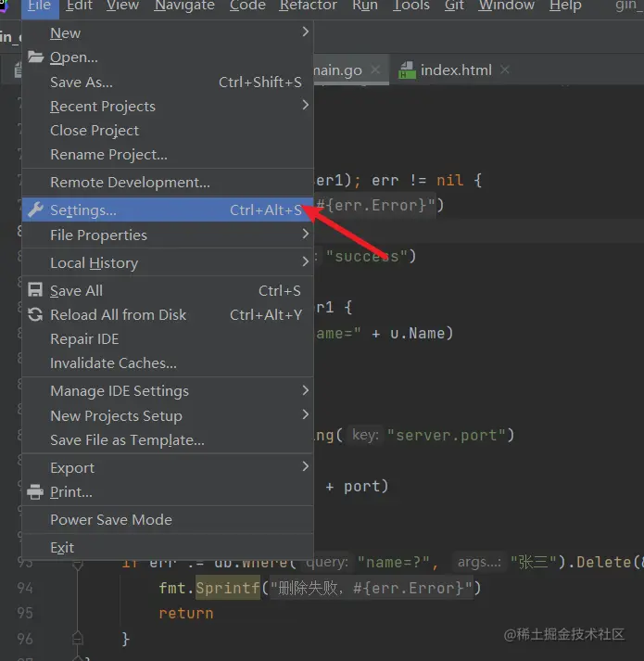
Task: Close the index.html tab
Action: pyautogui.click(x=504, y=70)
